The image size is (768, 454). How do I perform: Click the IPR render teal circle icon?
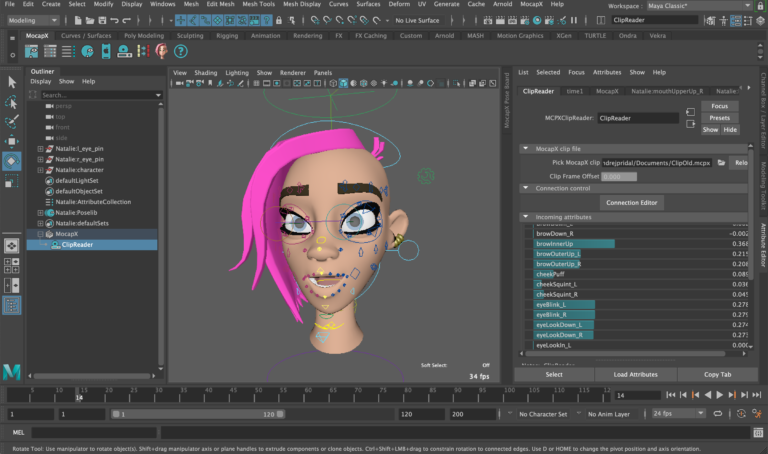(537, 20)
